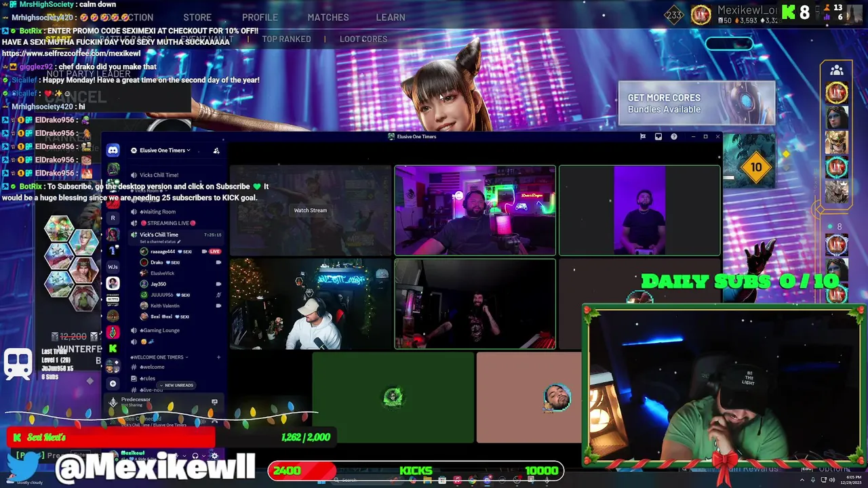
Task: Click the party social people icon
Action: 837,70
